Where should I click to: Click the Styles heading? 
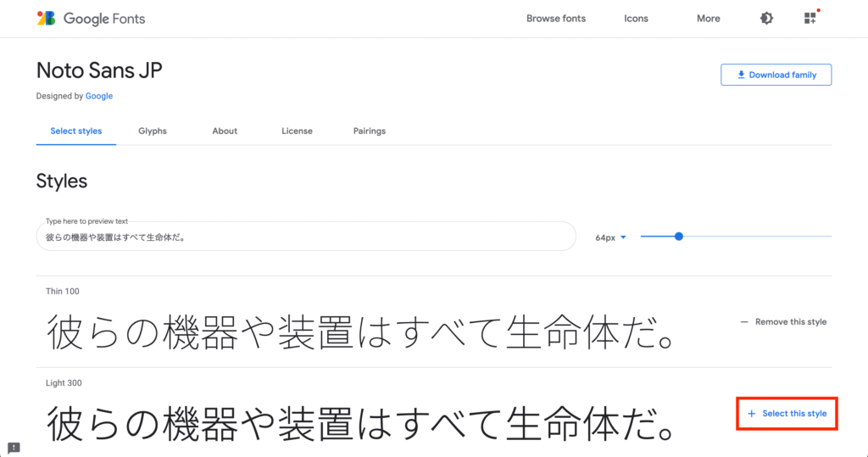click(x=61, y=181)
